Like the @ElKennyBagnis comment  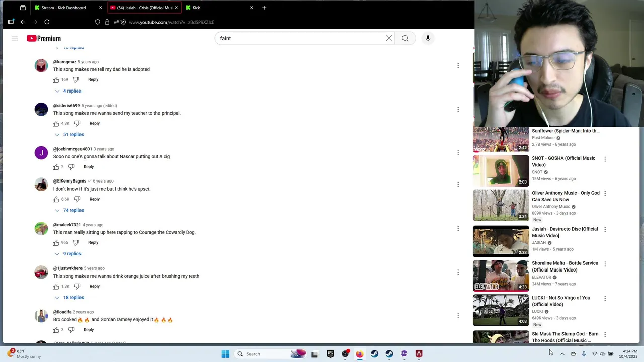point(56,199)
